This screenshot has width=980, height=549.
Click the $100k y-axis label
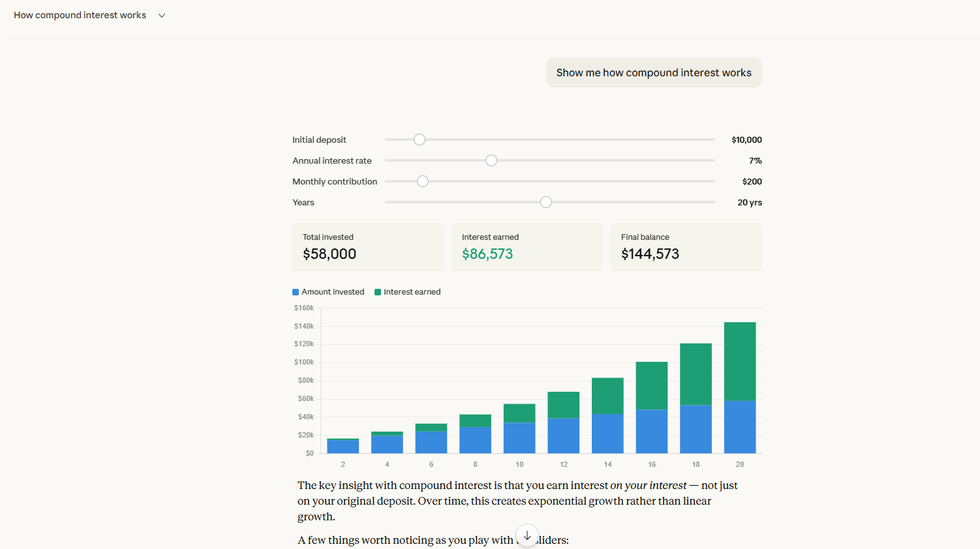(x=304, y=362)
